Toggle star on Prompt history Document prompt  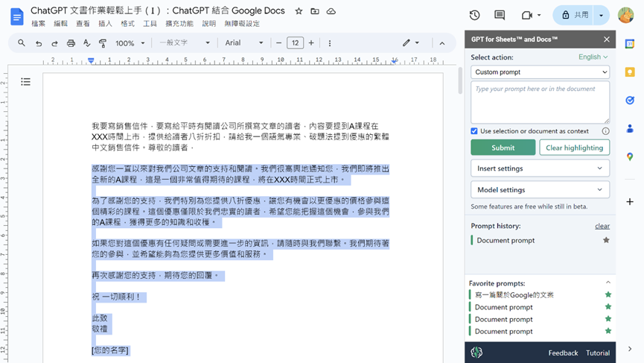606,240
